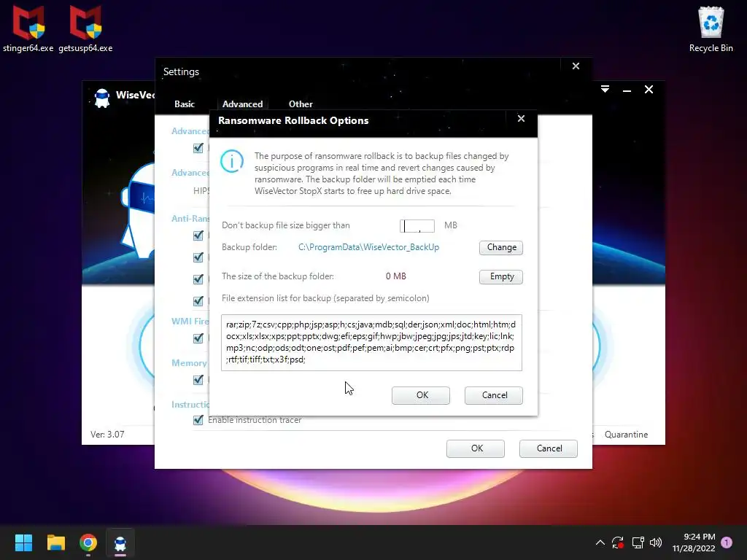Image resolution: width=747 pixels, height=560 pixels.
Task: Close the Settings window
Action: point(576,66)
